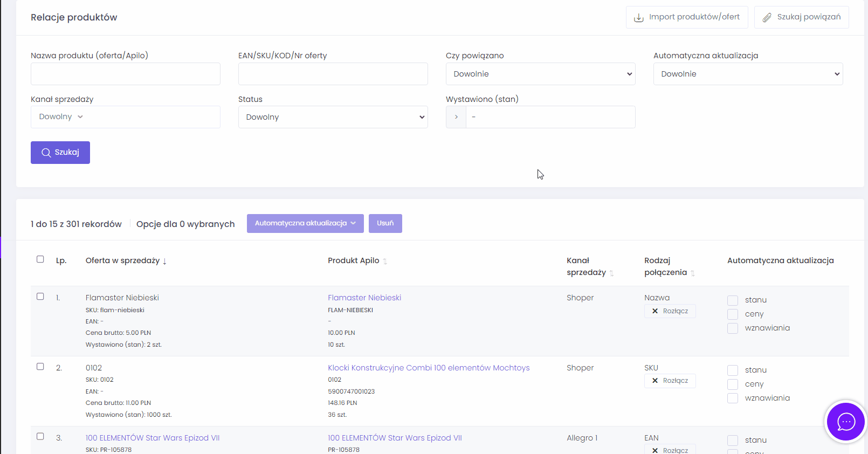Click the Szukaj powiązań button
The width and height of the screenshot is (868, 454).
tap(801, 17)
